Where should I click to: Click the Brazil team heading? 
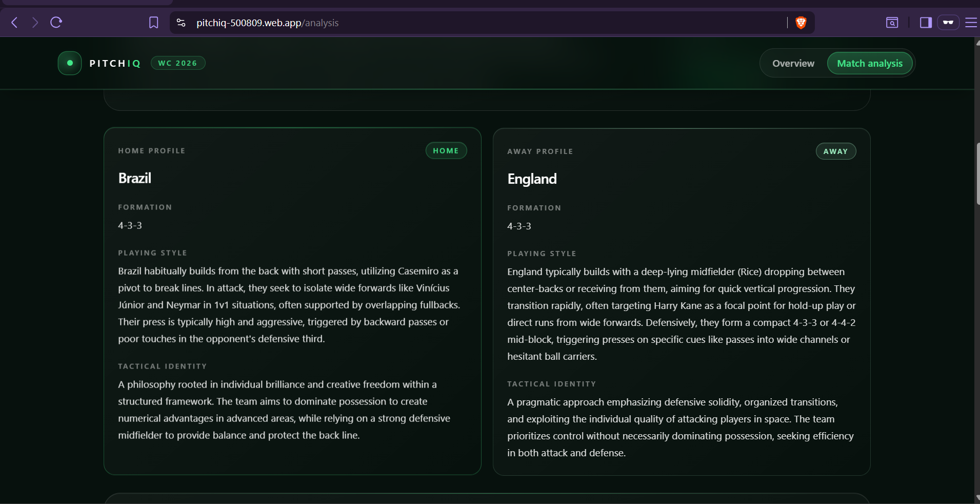pyautogui.click(x=135, y=178)
